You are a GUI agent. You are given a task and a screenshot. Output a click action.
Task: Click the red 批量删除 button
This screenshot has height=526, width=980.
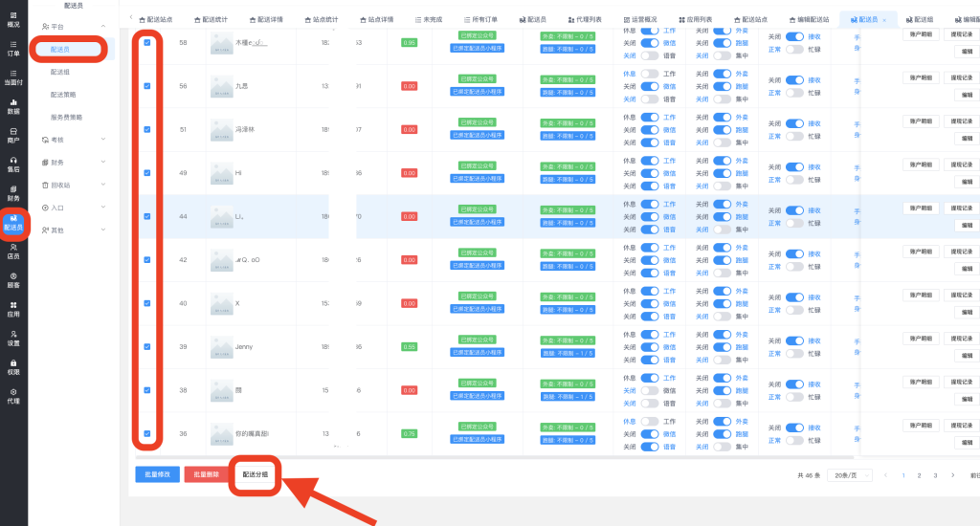point(207,474)
